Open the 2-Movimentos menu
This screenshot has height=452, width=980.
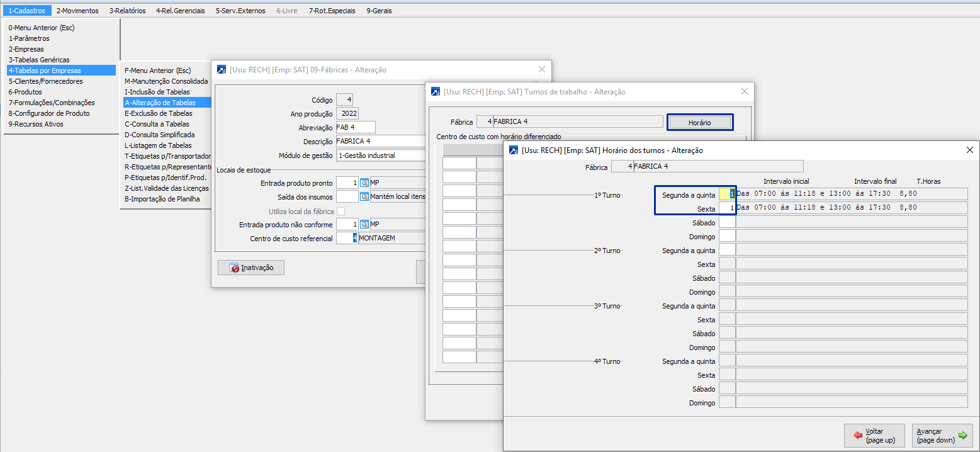77,11
